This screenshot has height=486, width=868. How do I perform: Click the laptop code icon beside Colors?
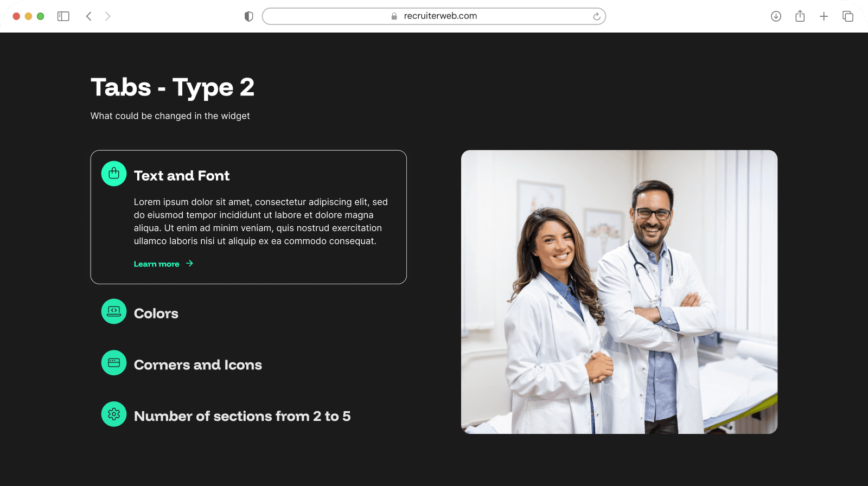[114, 311]
